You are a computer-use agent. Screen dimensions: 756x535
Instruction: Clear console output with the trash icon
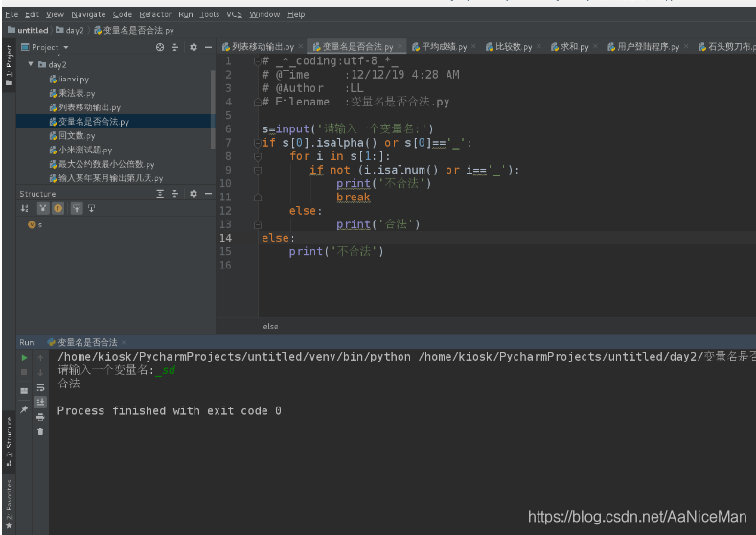[40, 431]
